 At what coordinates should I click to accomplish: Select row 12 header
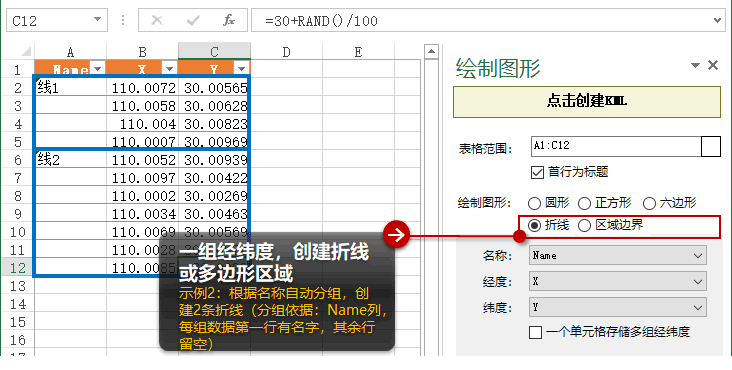pyautogui.click(x=17, y=268)
